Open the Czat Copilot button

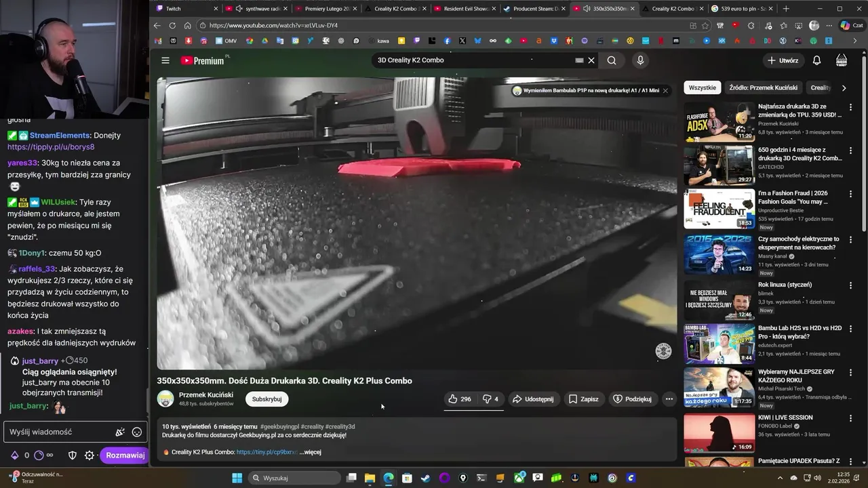point(852,25)
